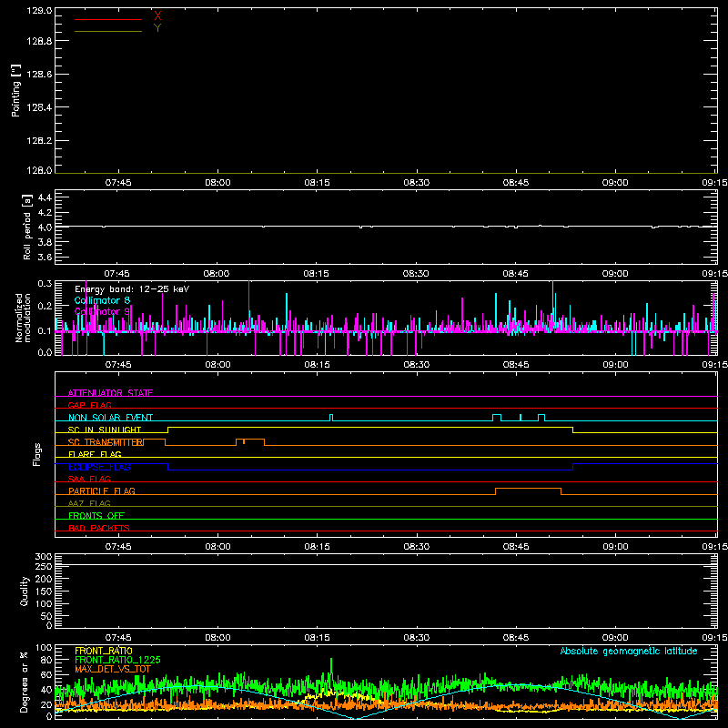Screen dimensions: 728x728
Task: Click the FRONTS_OFF flag label
Action: 96,515
